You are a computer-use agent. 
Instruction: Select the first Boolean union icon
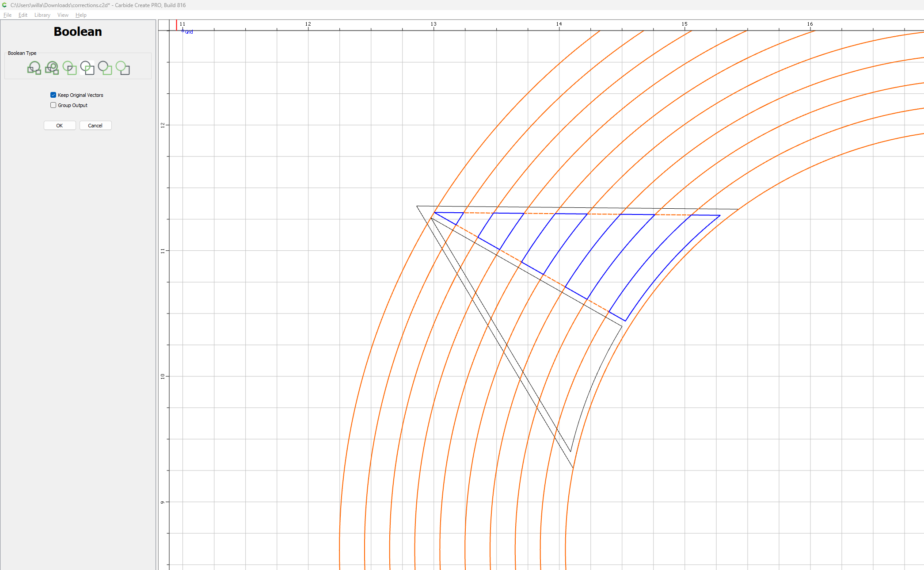pyautogui.click(x=34, y=68)
